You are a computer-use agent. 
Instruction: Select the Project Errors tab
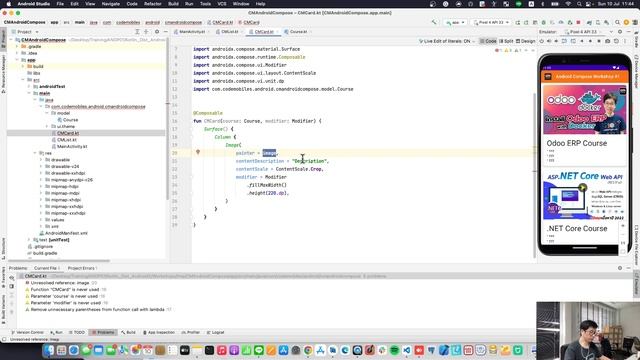[82, 268]
